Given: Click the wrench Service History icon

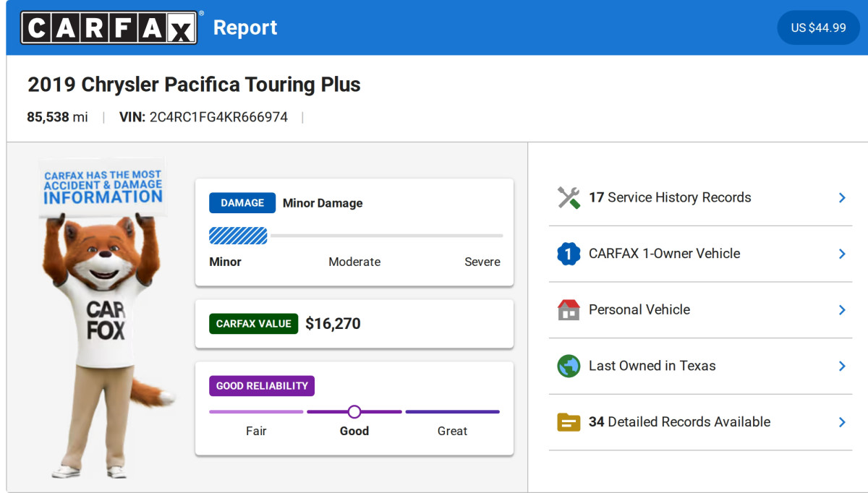Looking at the screenshot, I should (x=569, y=197).
